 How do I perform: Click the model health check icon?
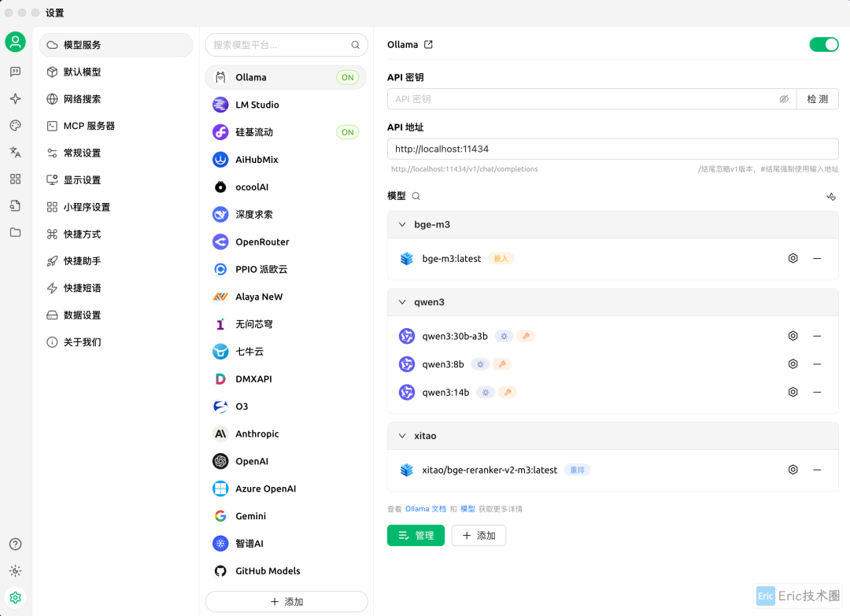click(831, 196)
